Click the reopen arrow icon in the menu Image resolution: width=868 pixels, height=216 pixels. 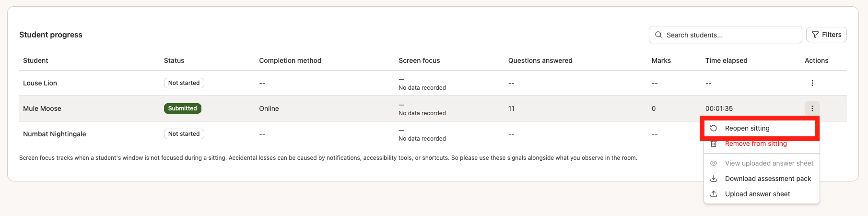[714, 128]
